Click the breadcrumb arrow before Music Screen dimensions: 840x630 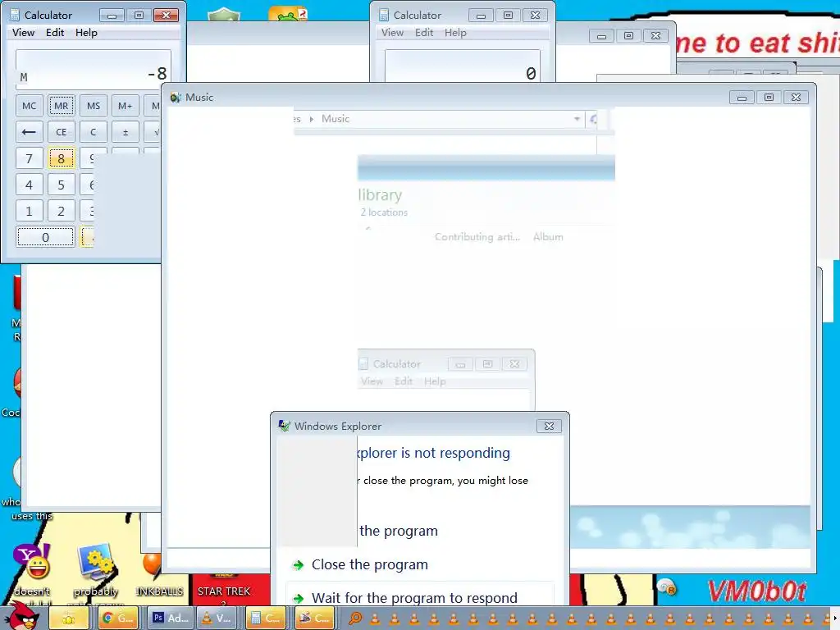(x=311, y=119)
